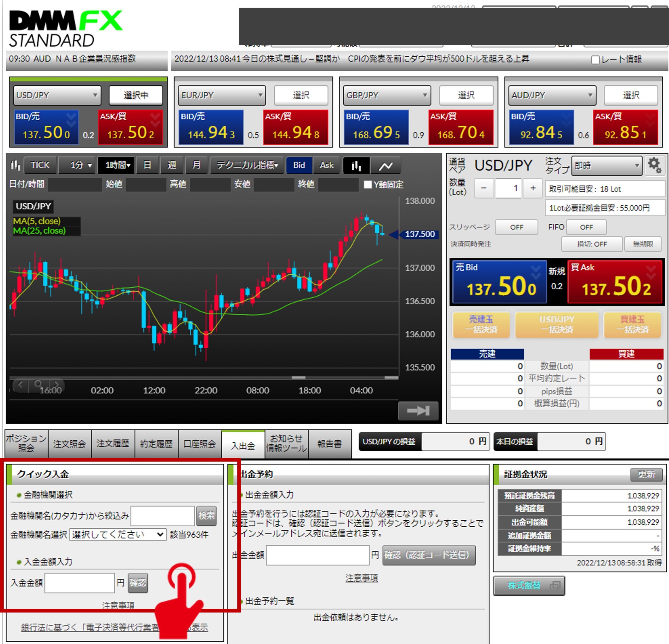Switch to the 口座照会 tab
This screenshot has width=669, height=644.
click(200, 443)
